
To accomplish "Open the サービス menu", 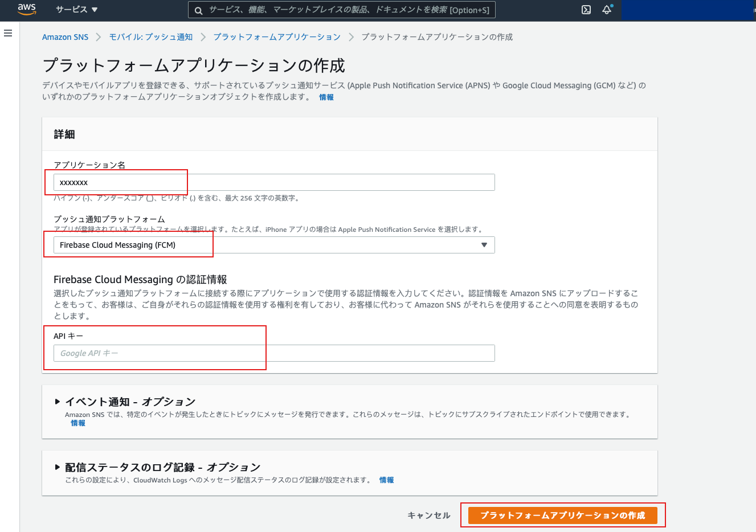I will coord(75,10).
